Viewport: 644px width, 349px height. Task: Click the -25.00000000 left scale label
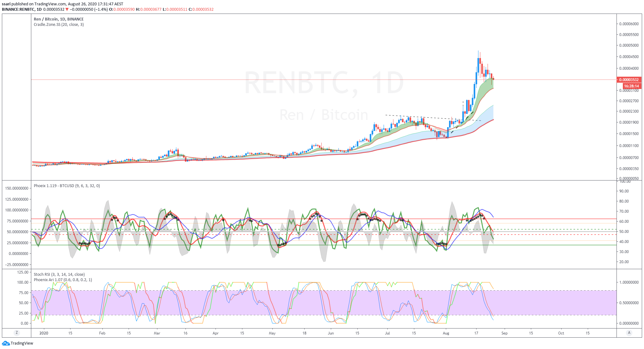point(17,265)
